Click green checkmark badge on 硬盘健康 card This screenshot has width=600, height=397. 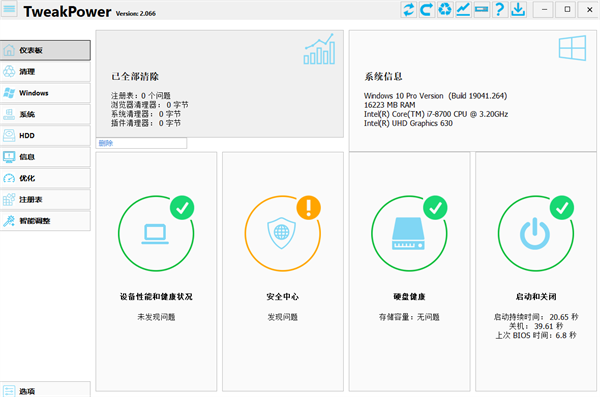[435, 208]
